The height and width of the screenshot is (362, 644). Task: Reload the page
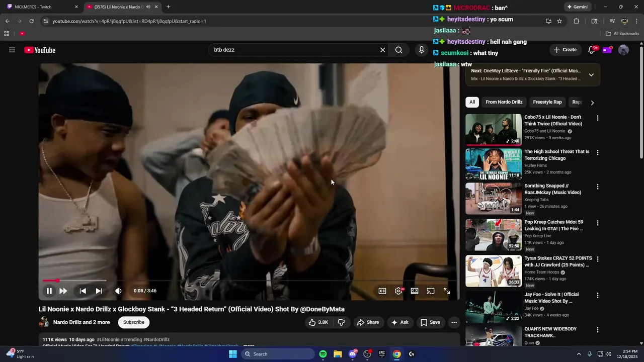coord(31,21)
